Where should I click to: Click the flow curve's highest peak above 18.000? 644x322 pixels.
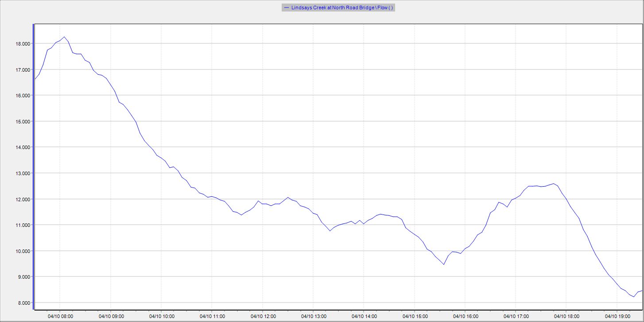(64, 37)
